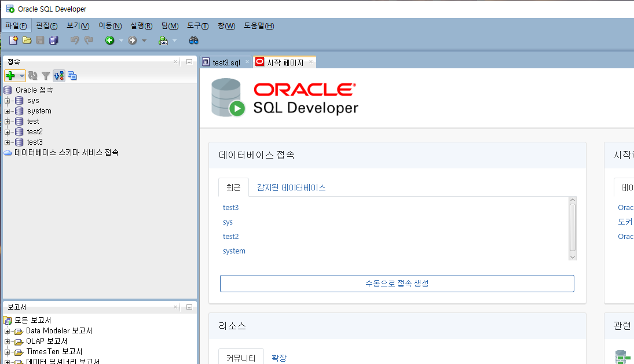Open the 실행(R) menu

tap(141, 26)
